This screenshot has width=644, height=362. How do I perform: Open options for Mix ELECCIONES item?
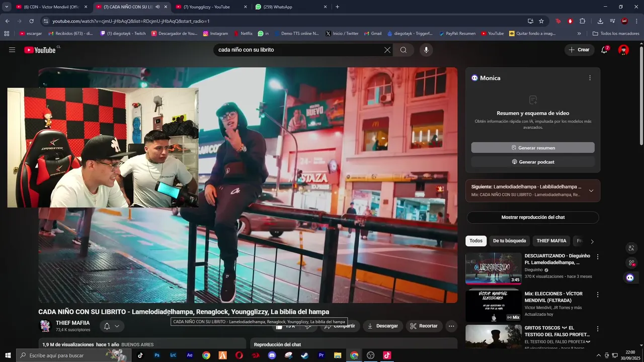tap(597, 295)
